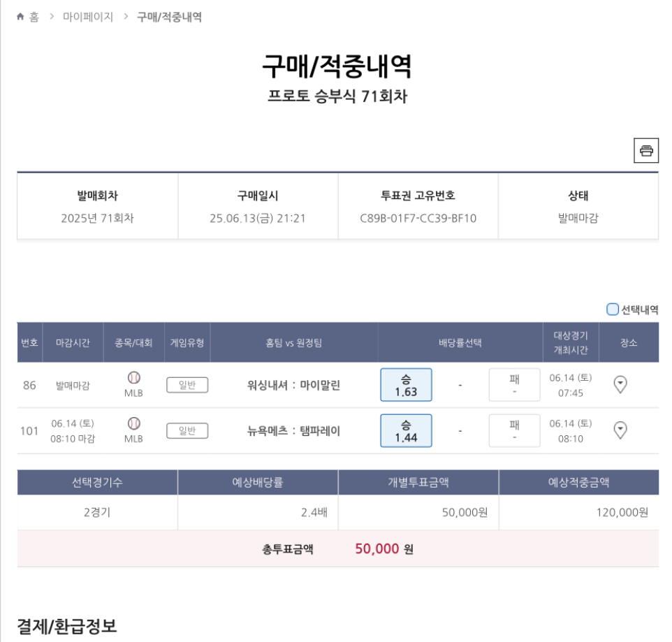Toggle the 선택내역 checkbox
This screenshot has height=642, width=672.
[613, 309]
